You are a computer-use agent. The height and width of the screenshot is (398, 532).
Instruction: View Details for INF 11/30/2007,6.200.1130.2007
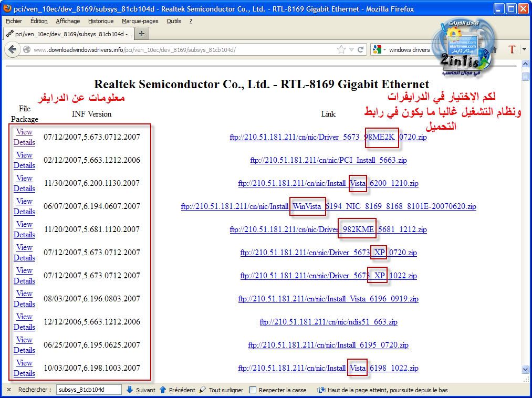[25, 183]
